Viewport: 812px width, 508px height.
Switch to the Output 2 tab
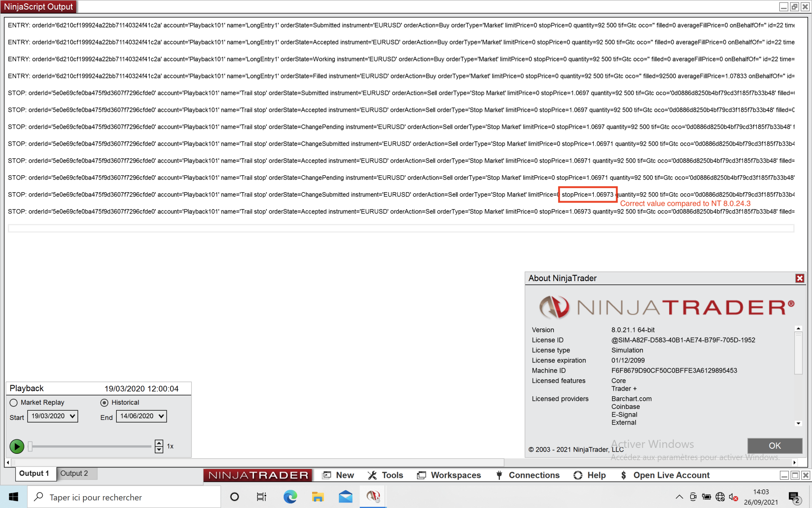pos(74,473)
